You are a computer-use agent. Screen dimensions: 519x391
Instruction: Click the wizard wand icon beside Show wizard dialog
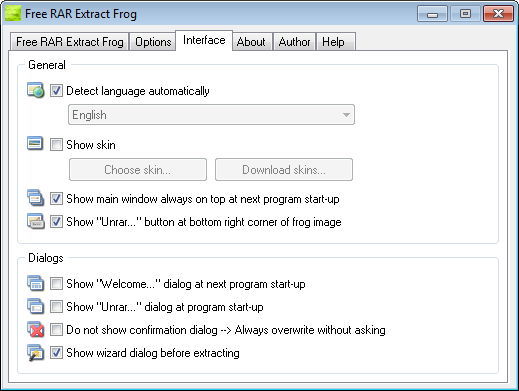(35, 353)
